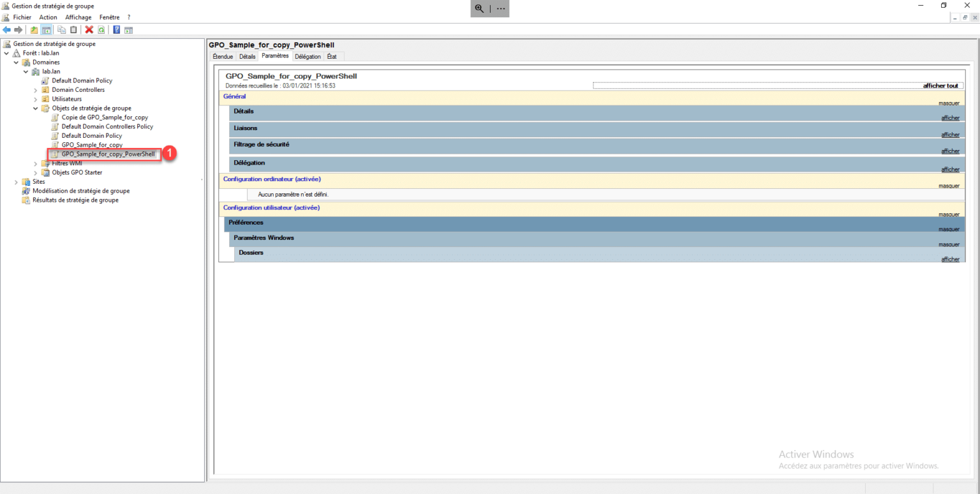Click the Utilisateurs OU folder icon
The width and height of the screenshot is (980, 494).
[45, 99]
